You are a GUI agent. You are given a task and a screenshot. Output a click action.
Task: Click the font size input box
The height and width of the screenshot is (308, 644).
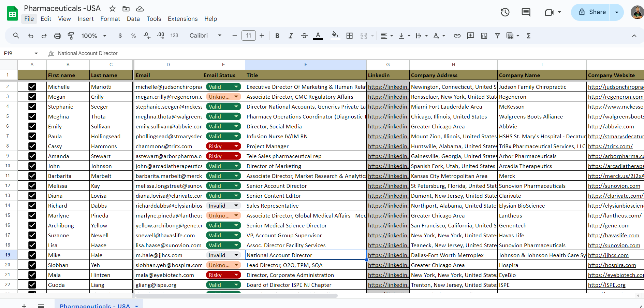249,36
